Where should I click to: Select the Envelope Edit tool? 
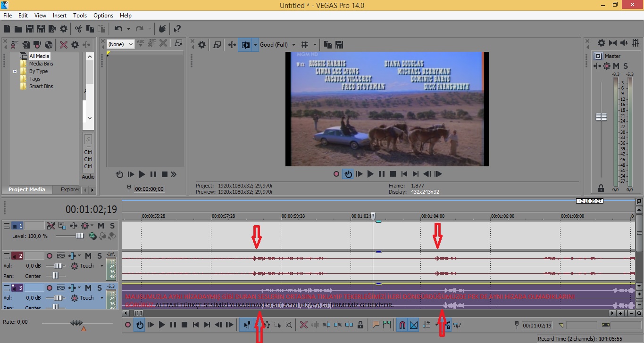[x=266, y=325]
